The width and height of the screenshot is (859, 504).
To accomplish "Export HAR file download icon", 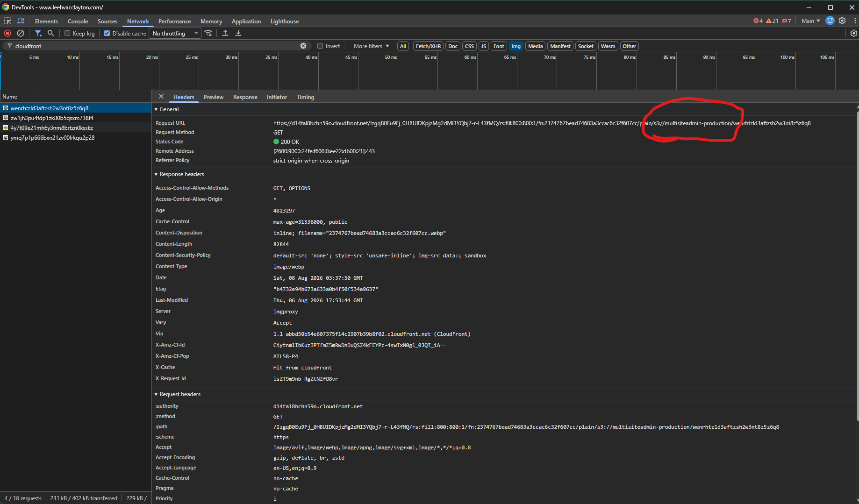I will pyautogui.click(x=238, y=33).
